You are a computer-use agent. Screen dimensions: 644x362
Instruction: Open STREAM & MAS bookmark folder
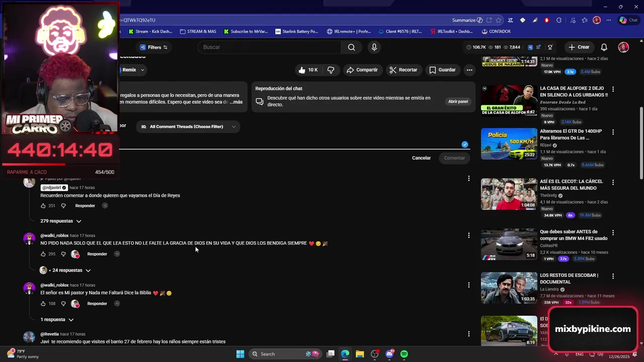(x=198, y=31)
